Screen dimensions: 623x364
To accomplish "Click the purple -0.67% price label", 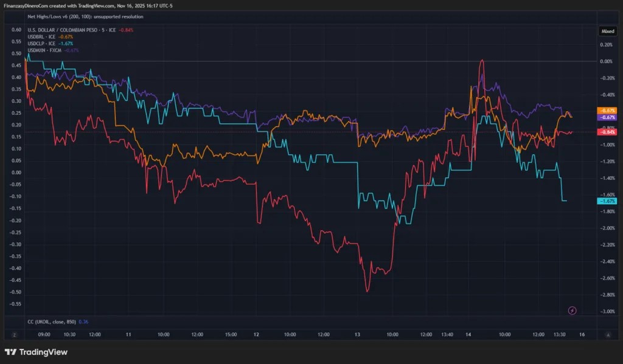I will pyautogui.click(x=608, y=117).
